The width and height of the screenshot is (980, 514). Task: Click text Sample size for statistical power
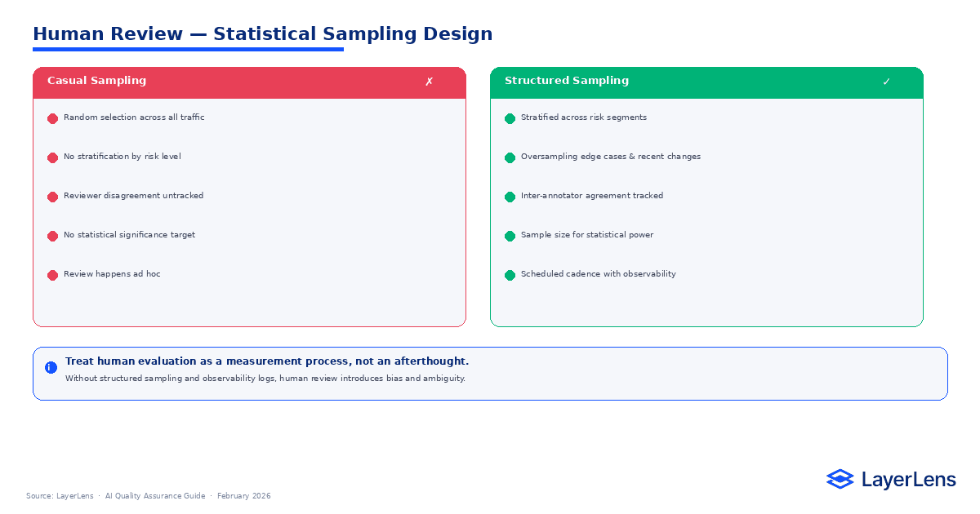coord(587,235)
